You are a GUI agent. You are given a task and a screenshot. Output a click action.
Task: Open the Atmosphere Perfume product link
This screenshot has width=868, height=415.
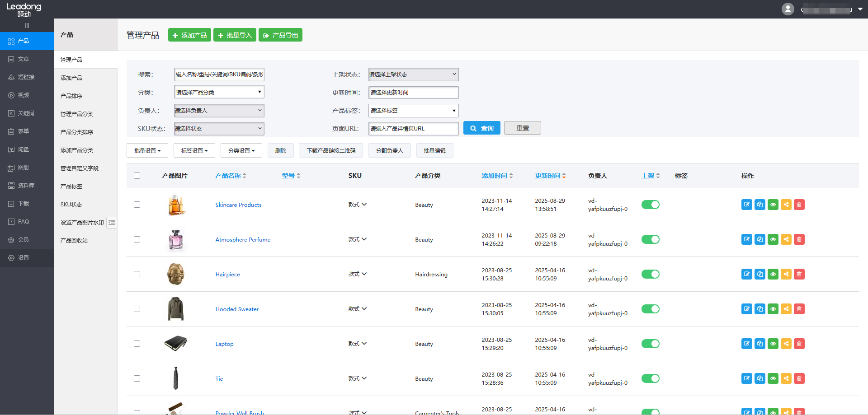pyautogui.click(x=243, y=240)
